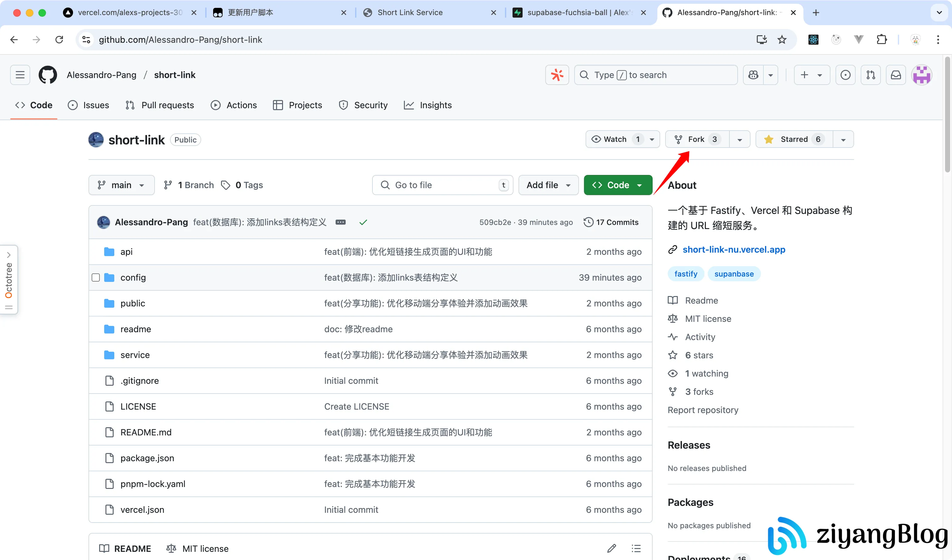
Task: Unstar the repository via Starred button
Action: 794,139
